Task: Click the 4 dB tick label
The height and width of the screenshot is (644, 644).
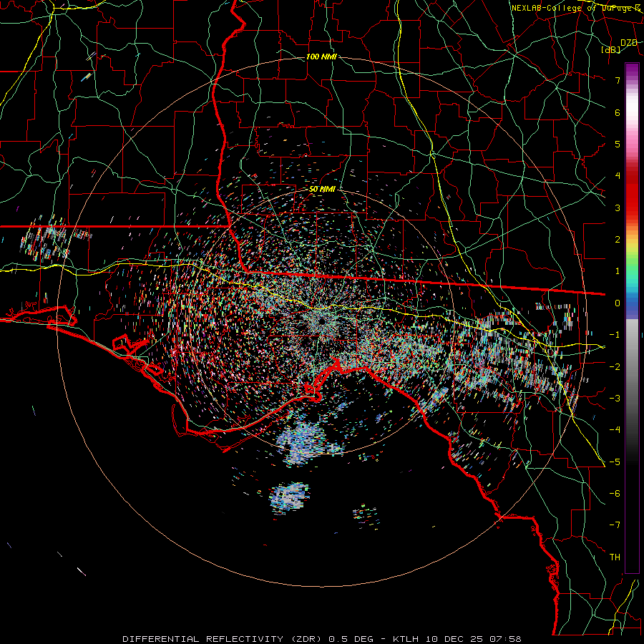Action: pyautogui.click(x=618, y=176)
